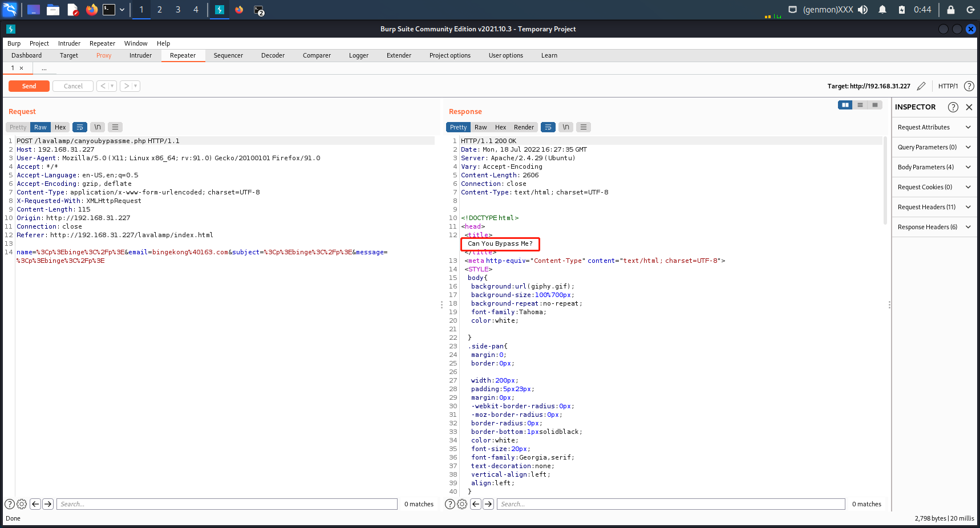Expand Request Headers (11) section
The width and height of the screenshot is (980, 528).
point(934,207)
